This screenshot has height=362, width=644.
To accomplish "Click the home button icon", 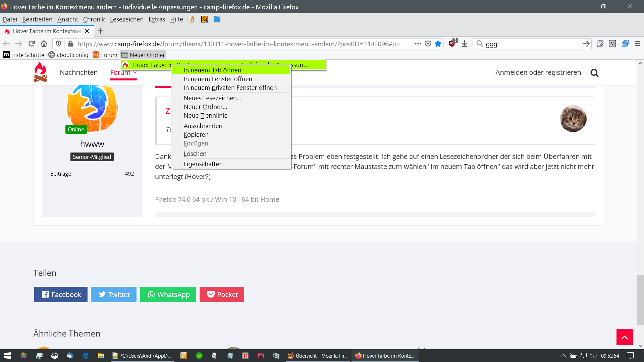I will (x=44, y=44).
